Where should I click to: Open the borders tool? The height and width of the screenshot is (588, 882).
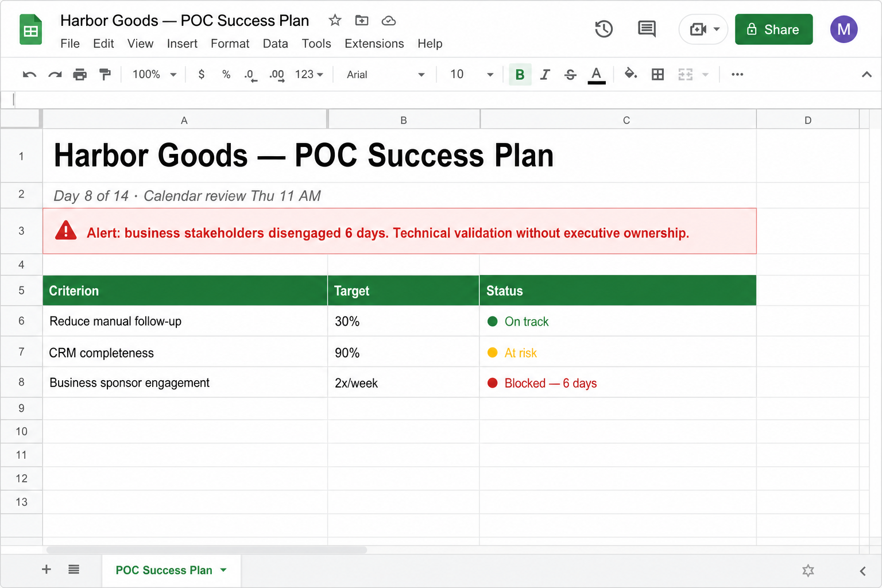point(658,75)
